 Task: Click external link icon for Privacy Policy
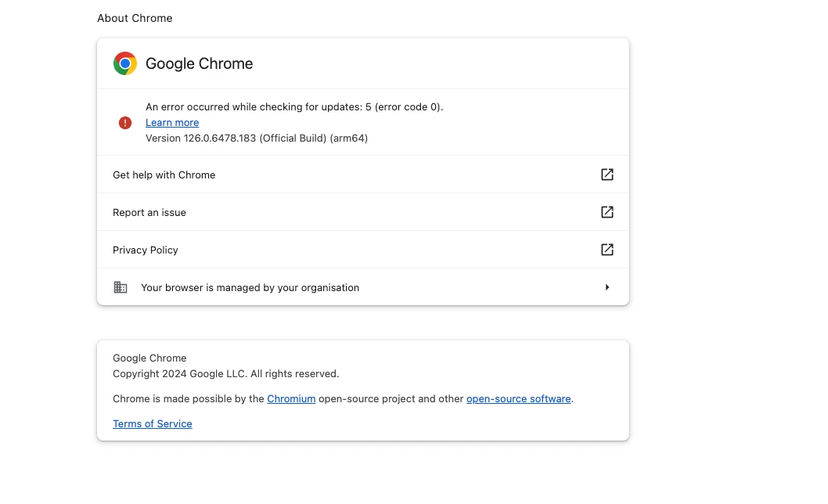pyautogui.click(x=607, y=250)
